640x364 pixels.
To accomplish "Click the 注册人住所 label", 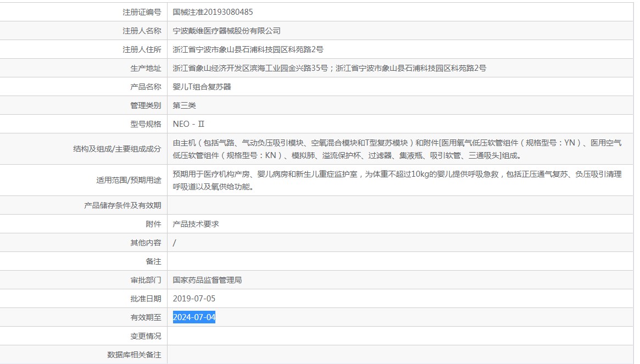I will coord(142,50).
